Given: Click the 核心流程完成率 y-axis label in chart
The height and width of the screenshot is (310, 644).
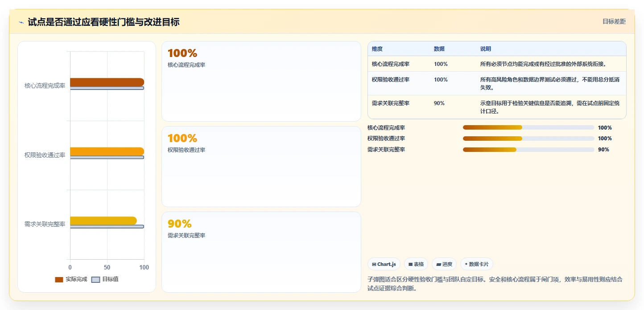Looking at the screenshot, I should click(x=45, y=86).
